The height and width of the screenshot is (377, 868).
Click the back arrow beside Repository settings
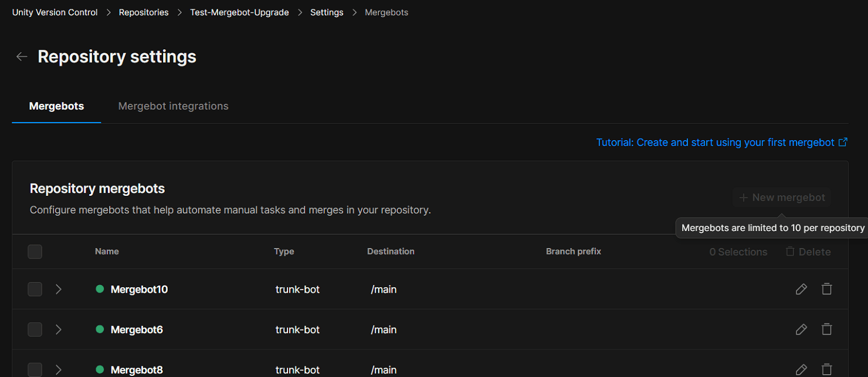coord(22,56)
